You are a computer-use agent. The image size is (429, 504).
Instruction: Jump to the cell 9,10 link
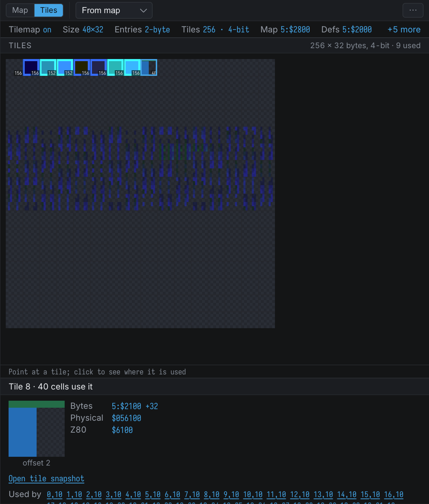231,495
